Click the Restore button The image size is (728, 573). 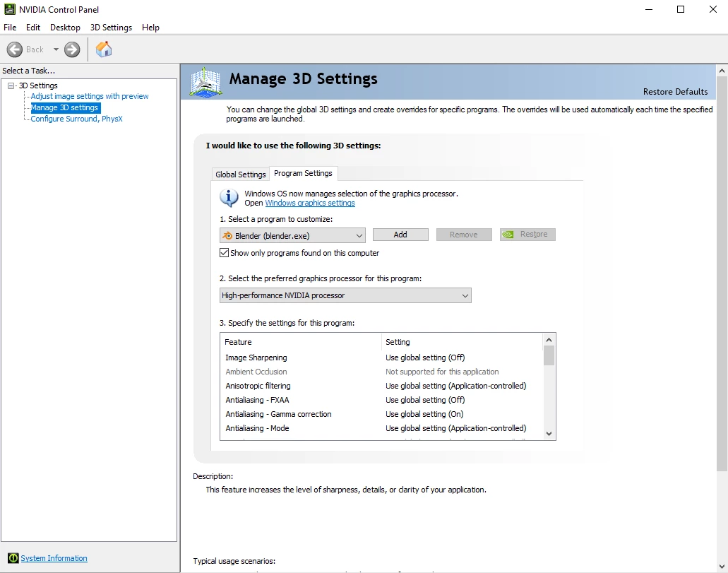click(x=527, y=235)
